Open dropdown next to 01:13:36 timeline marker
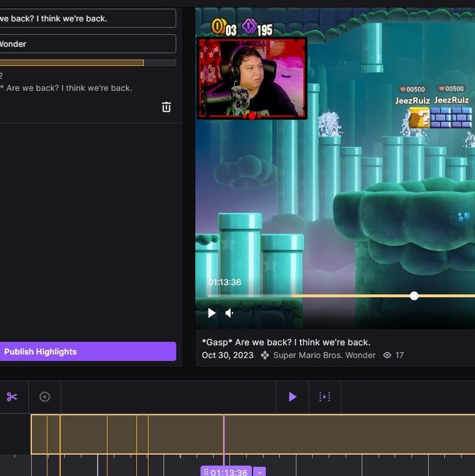475x476 pixels. 259,472
